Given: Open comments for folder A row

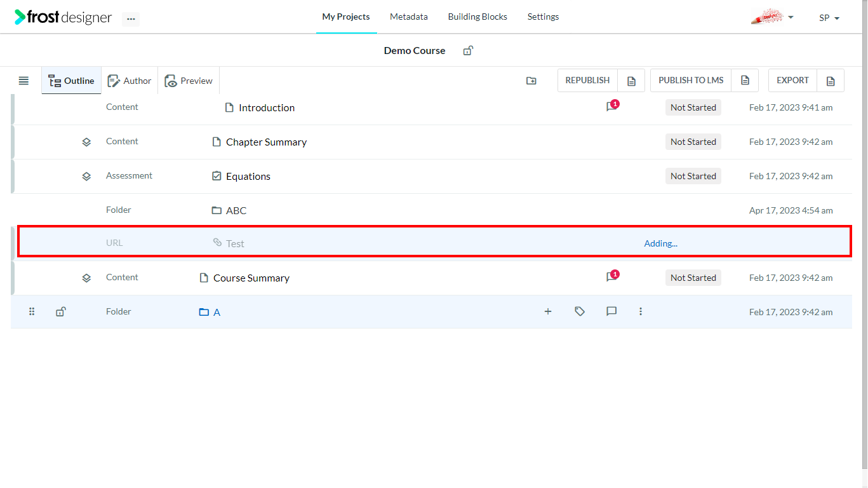Looking at the screenshot, I should (x=611, y=311).
